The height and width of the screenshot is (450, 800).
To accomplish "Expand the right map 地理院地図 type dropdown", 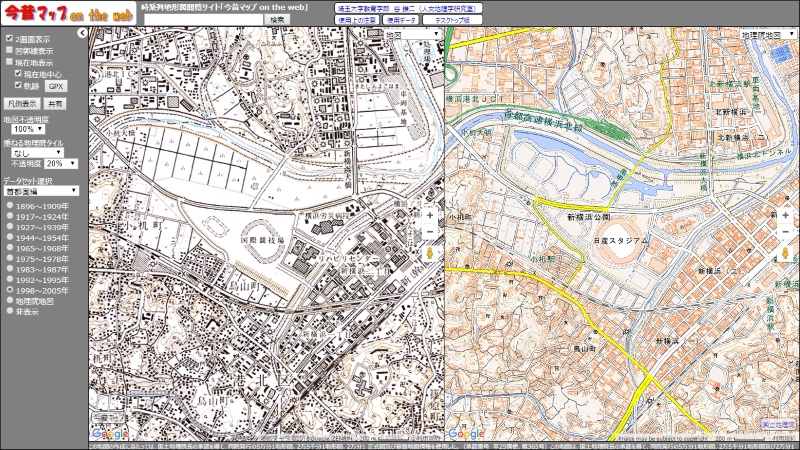I will click(x=768, y=34).
